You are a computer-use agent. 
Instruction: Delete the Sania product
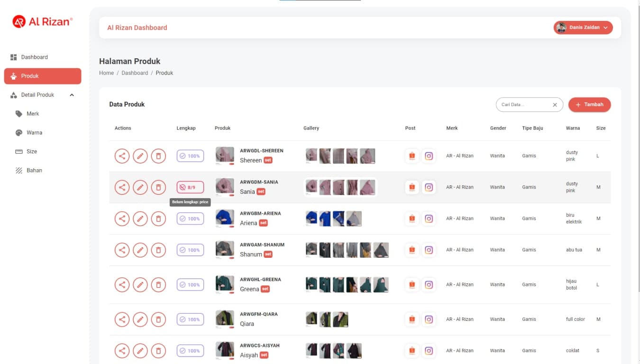pyautogui.click(x=158, y=187)
